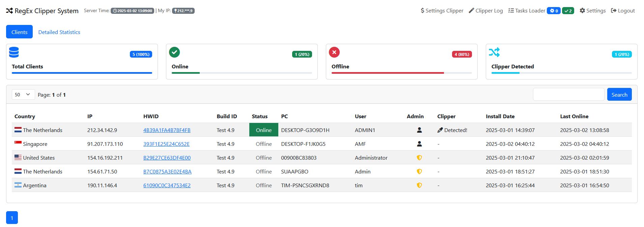Click the Logout link in the header

(623, 11)
